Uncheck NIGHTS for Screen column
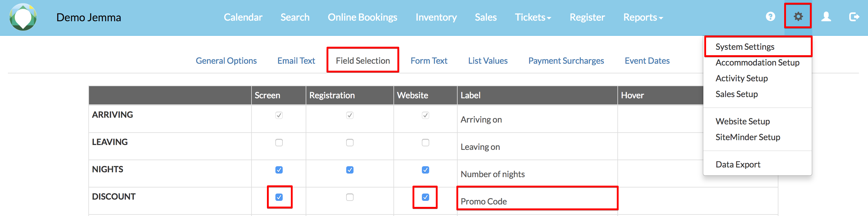 279,170
